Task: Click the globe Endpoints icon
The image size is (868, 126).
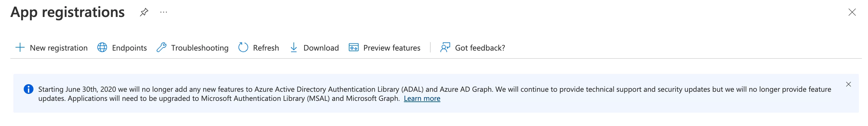Action: tap(102, 47)
